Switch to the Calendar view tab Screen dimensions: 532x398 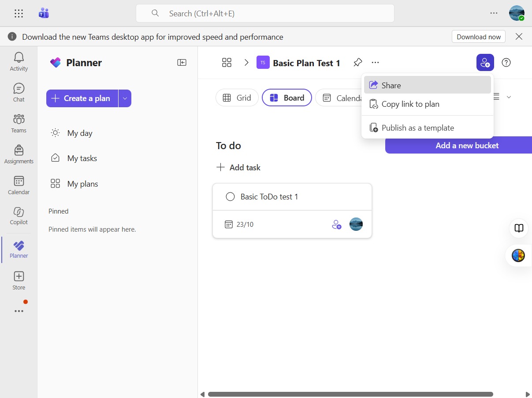[339, 98]
